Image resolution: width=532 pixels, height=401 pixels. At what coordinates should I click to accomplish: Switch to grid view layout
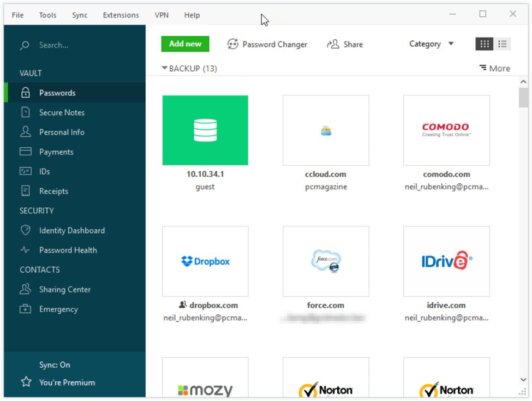(x=484, y=44)
